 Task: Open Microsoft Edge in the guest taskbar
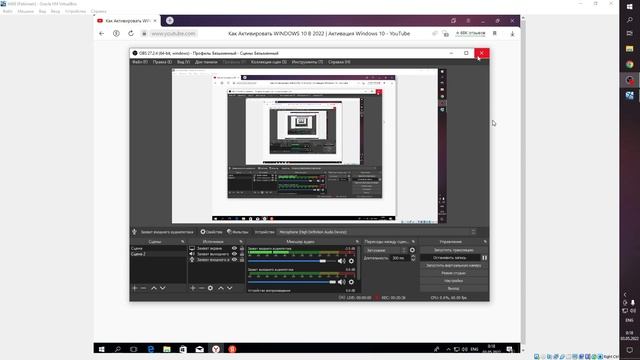[x=151, y=349]
